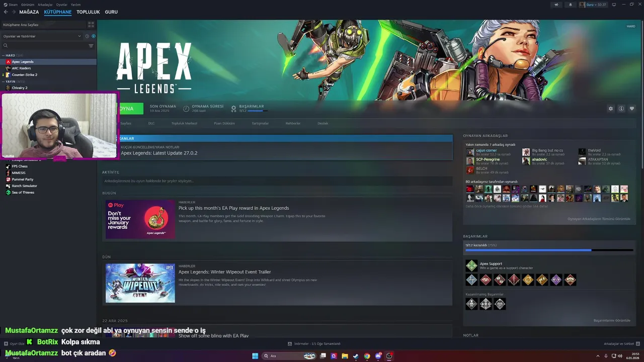Viewport: 644px width, 362px height.
Task: Collapse the YAYIN collection
Action: [x=4, y=81]
